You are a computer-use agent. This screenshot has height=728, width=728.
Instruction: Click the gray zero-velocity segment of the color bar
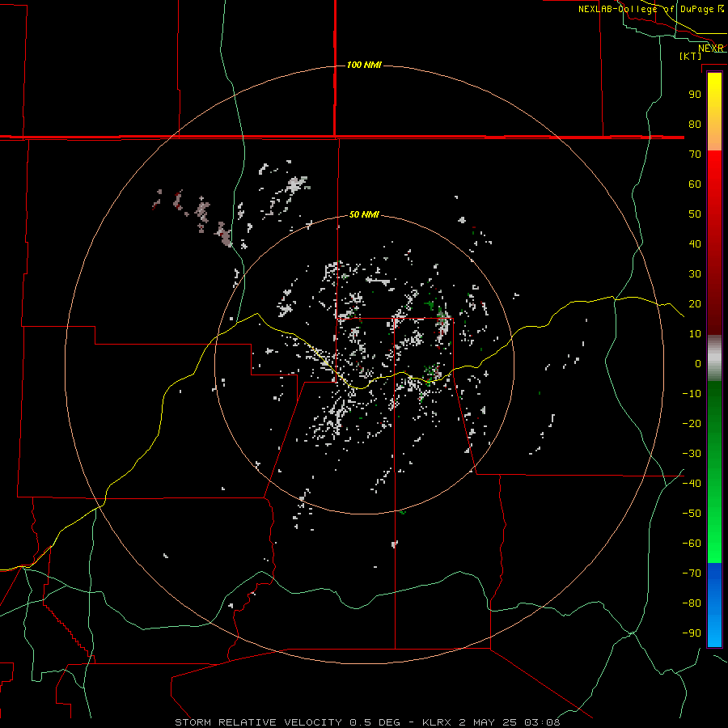point(714,358)
